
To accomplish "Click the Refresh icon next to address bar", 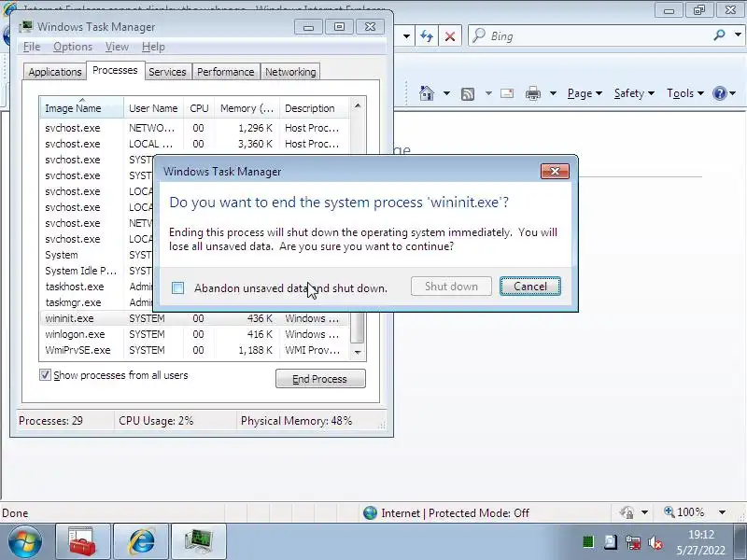I will click(427, 36).
